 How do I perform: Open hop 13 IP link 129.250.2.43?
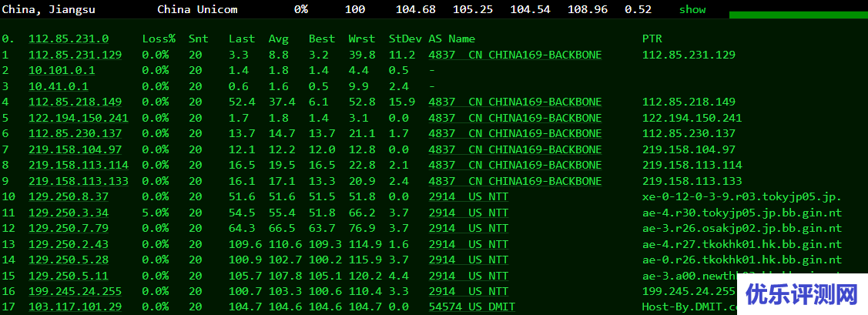coord(69,244)
